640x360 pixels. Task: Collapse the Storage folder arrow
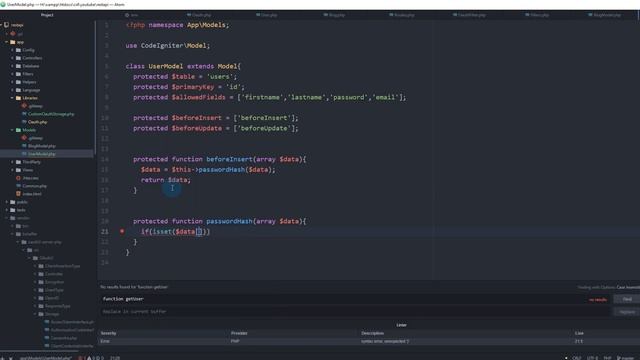pyautogui.click(x=36, y=314)
